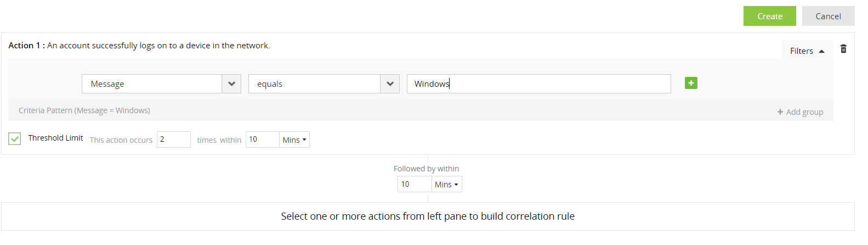Open the Message field dropdown
The width and height of the screenshot is (868, 245).
tap(231, 84)
